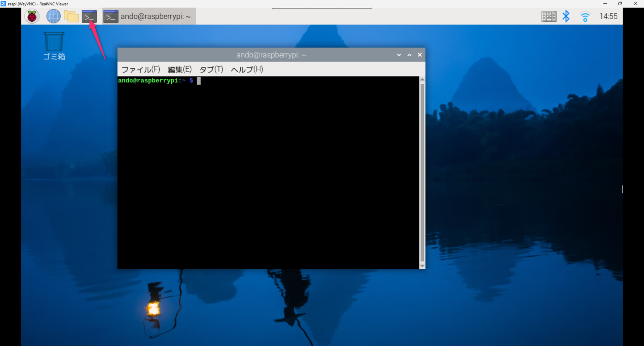Maximize the terminal with the up-arrow button
Screen dimensions: 644x346
point(409,54)
